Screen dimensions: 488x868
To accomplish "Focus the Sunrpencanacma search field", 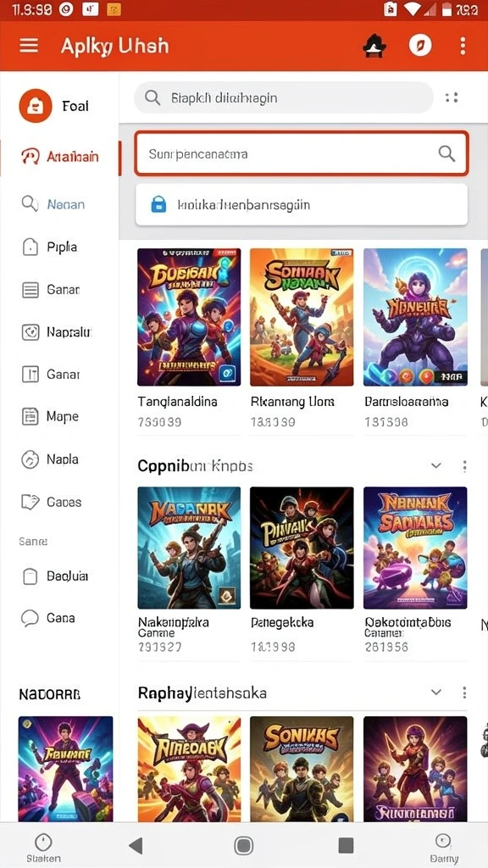I will point(302,153).
